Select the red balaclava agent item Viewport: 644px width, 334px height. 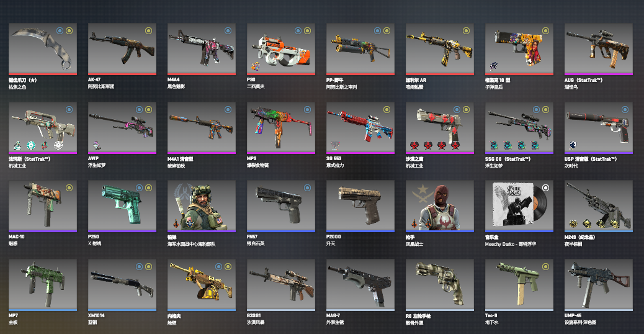[440, 206]
